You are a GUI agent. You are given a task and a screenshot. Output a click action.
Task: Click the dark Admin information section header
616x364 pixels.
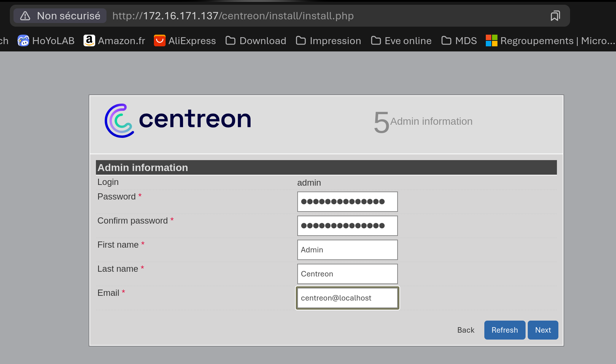(x=326, y=168)
